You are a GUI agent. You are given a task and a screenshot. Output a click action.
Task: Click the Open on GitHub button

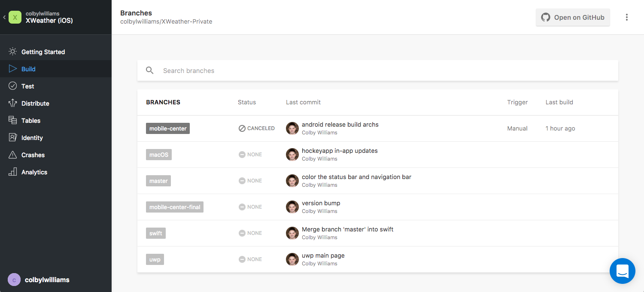click(573, 17)
